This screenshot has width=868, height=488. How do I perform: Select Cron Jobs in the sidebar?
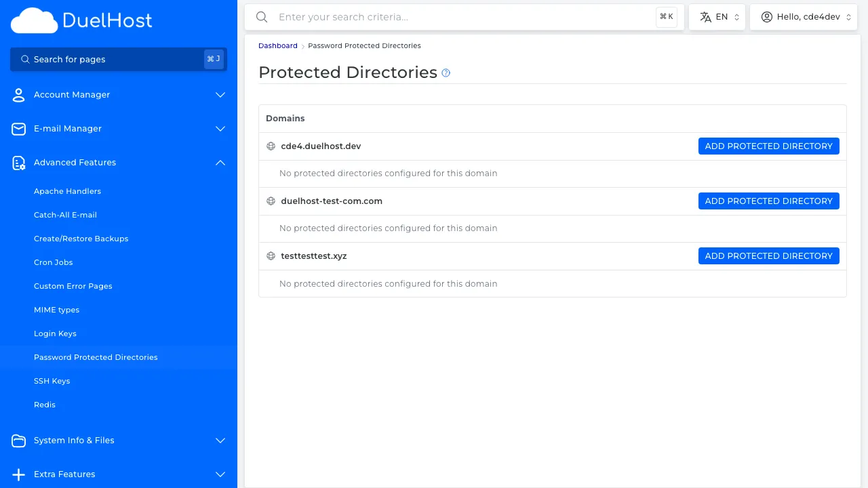coord(53,262)
